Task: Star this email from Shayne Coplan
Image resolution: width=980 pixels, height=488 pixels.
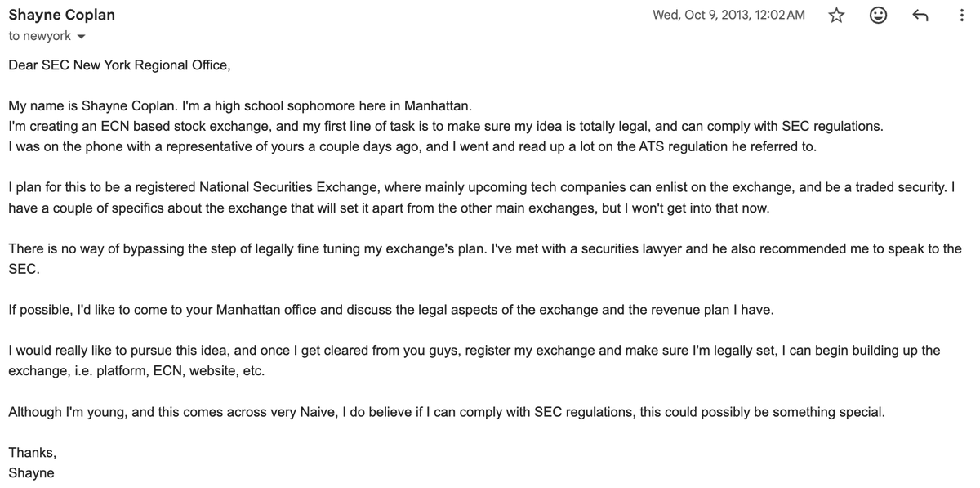Action: [x=836, y=16]
